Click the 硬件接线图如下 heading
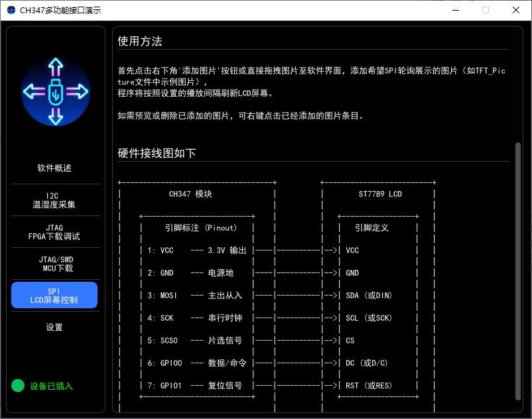 pos(157,153)
